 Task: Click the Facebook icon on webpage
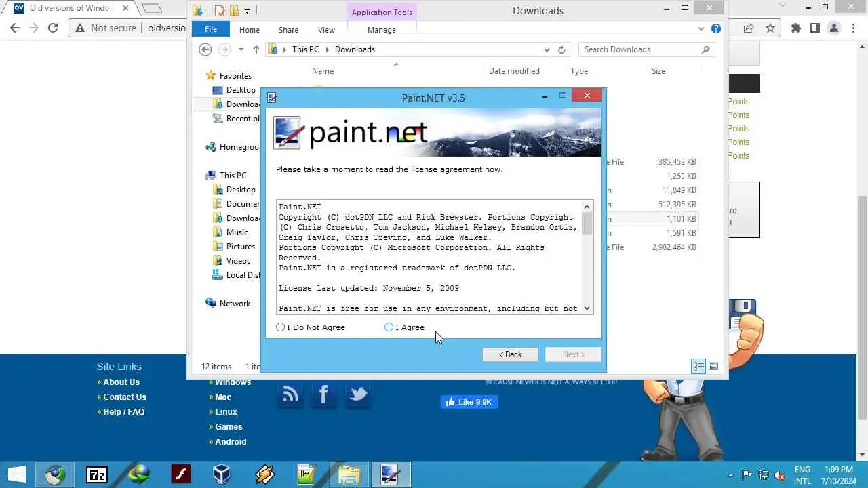(323, 394)
